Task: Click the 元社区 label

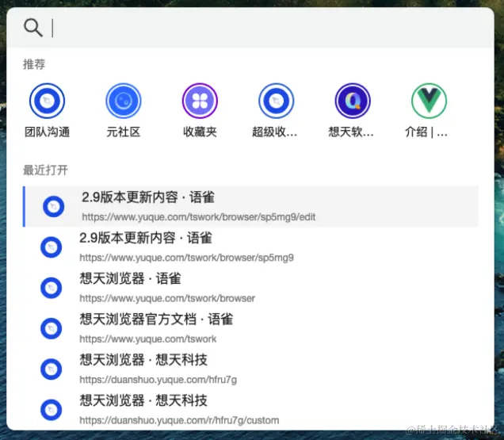Action: tap(124, 132)
